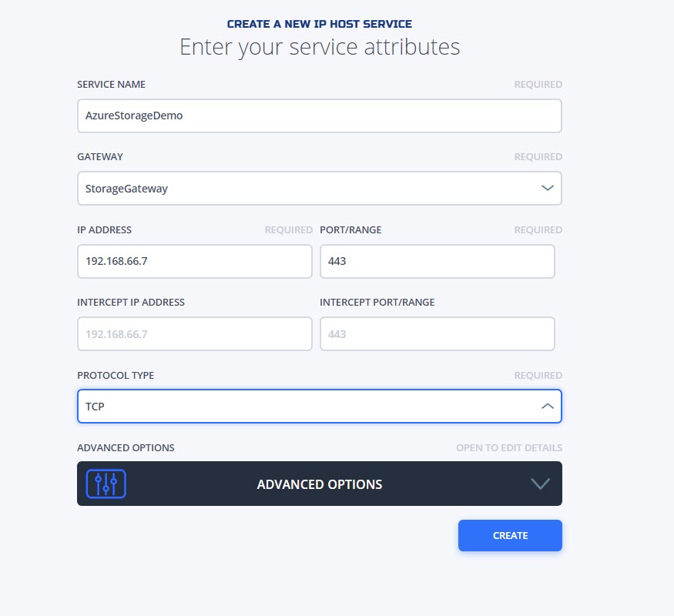Open the Gateway dropdown chevron
Viewport: 674px width, 616px height.
click(x=547, y=188)
